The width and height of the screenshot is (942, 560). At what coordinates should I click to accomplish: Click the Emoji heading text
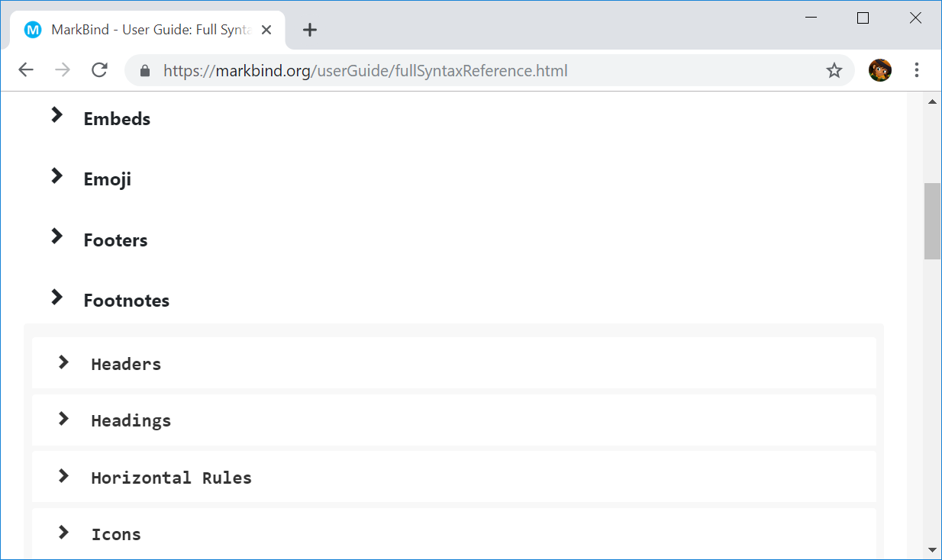tap(108, 180)
